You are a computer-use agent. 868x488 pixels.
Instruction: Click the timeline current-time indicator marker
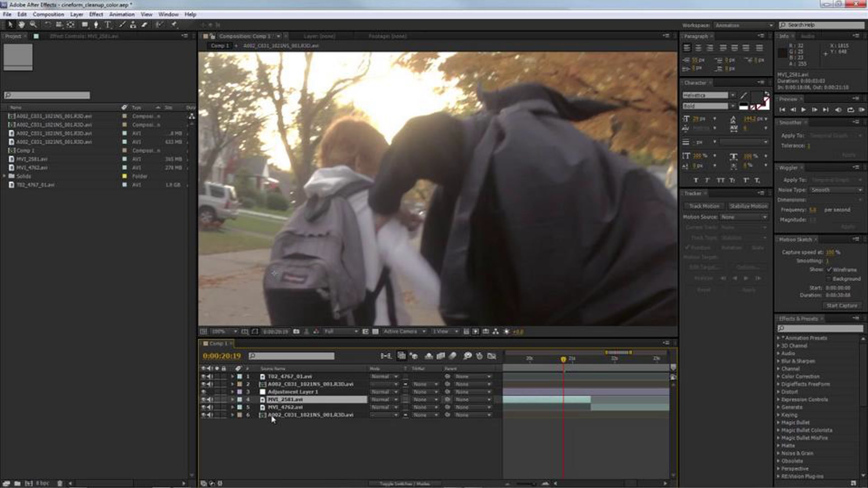(563, 359)
